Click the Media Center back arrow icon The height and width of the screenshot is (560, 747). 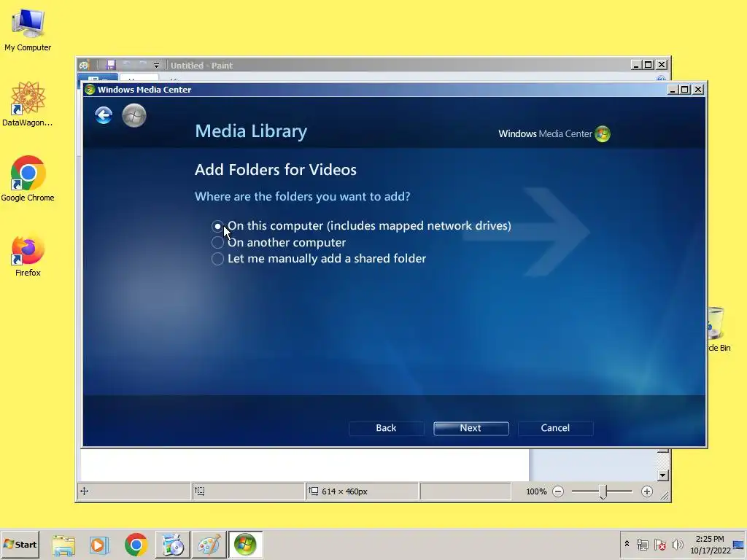click(104, 115)
